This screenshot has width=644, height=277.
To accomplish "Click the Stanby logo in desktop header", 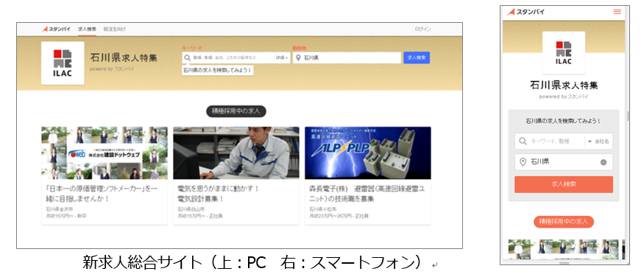I will pyautogui.click(x=56, y=29).
